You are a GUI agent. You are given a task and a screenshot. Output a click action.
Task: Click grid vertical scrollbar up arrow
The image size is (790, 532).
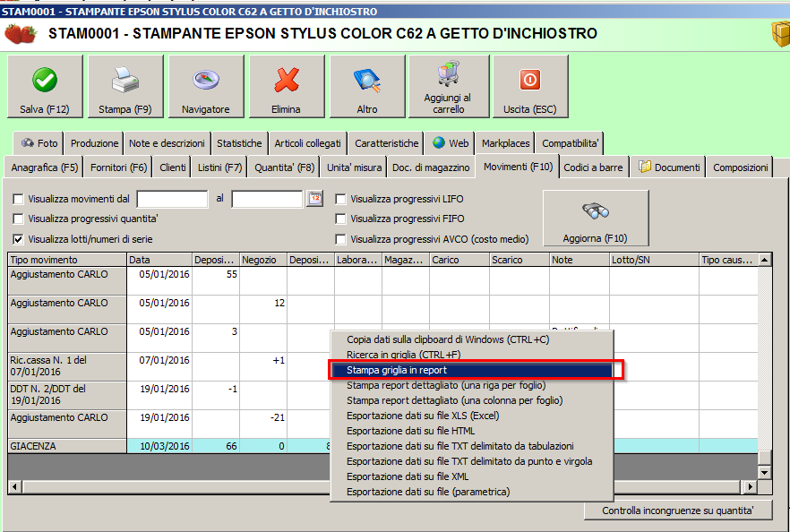(765, 260)
